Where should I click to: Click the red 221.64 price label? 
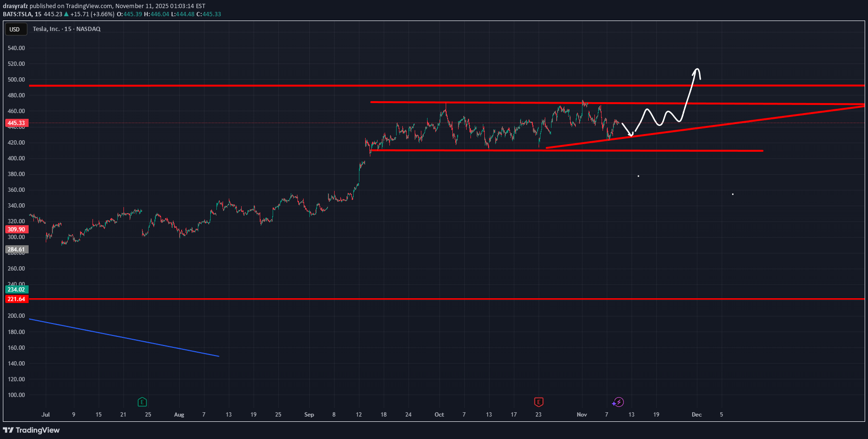tap(16, 299)
